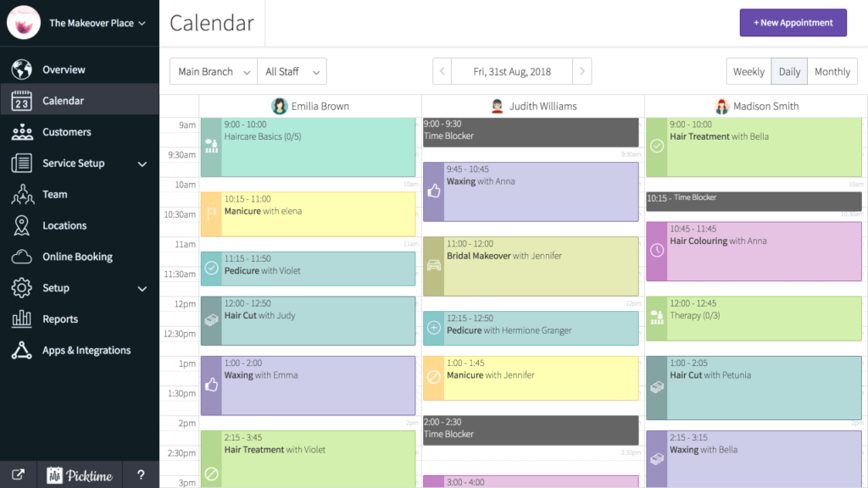Open the All Staff filter dropdown
Viewport: 868px width, 488px height.
tap(292, 71)
